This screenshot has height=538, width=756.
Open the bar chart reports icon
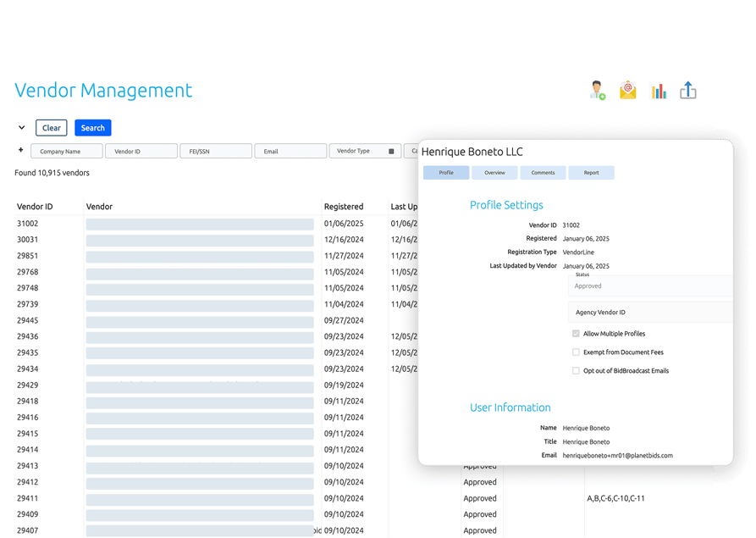pos(658,91)
